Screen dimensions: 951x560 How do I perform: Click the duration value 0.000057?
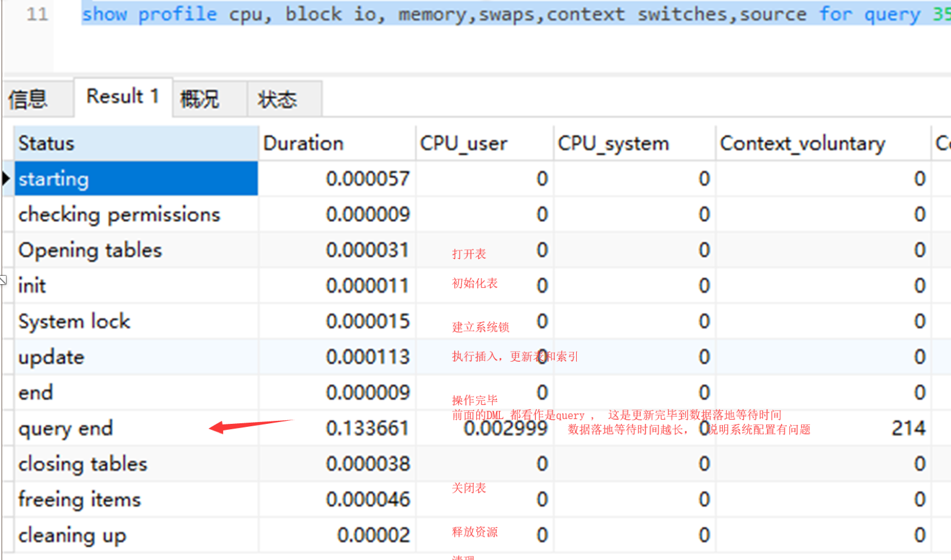(x=368, y=179)
